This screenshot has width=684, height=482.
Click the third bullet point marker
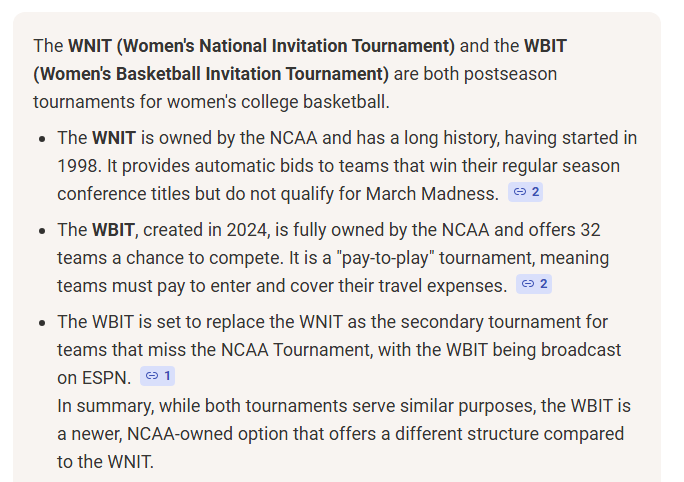click(41, 322)
